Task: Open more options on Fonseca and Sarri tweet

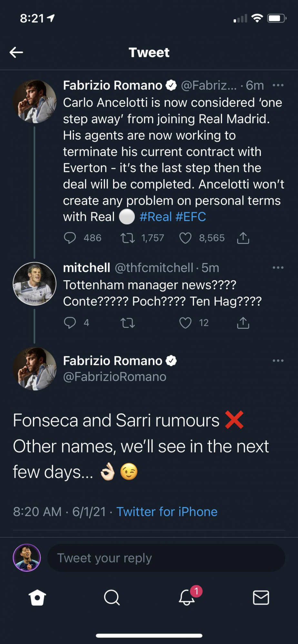Action: tap(278, 361)
